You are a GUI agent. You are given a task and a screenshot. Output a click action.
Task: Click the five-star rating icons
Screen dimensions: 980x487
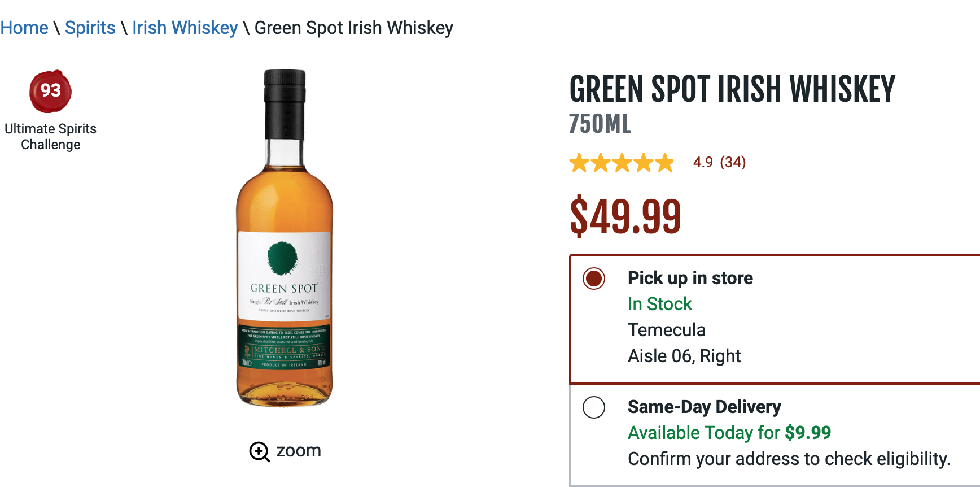click(x=621, y=163)
